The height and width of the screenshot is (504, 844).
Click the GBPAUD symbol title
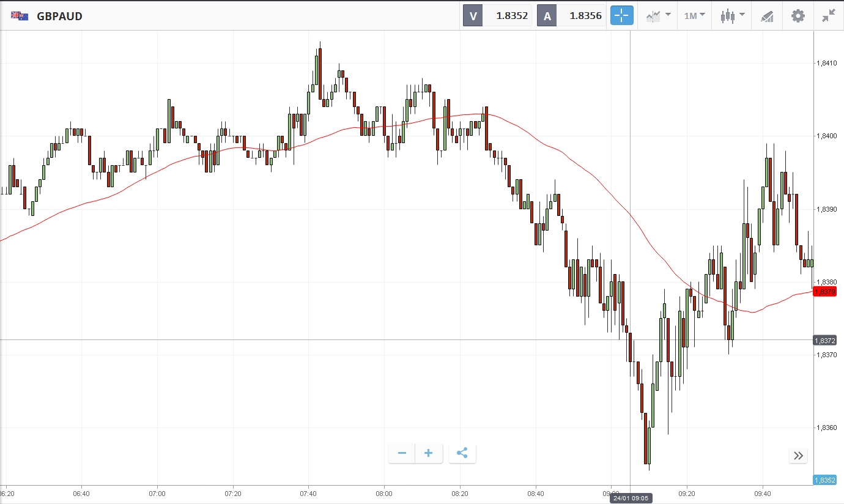coord(59,16)
